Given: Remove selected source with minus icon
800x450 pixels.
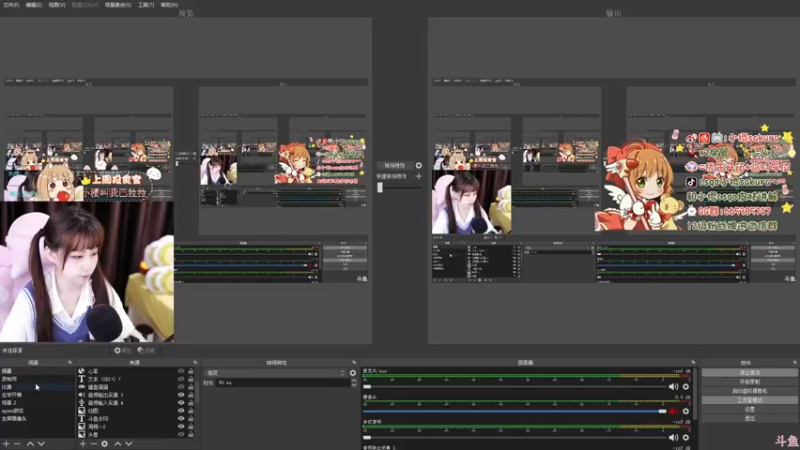Looking at the screenshot, I should point(93,444).
